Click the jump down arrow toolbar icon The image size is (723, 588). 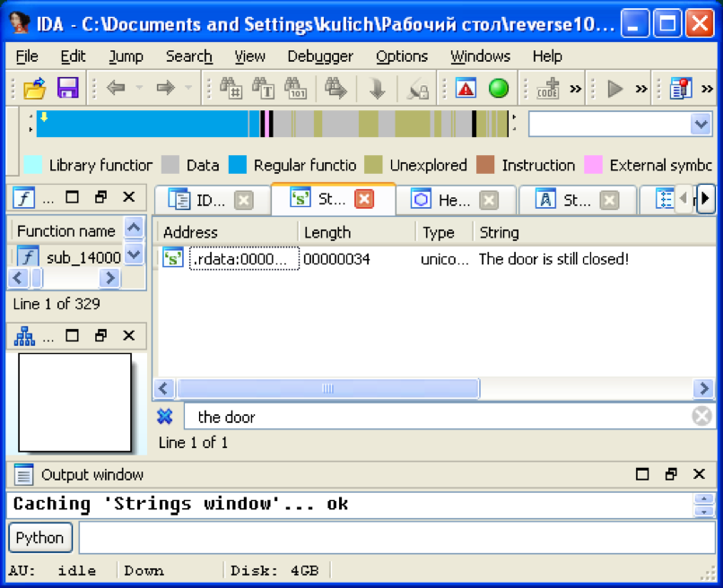(377, 88)
